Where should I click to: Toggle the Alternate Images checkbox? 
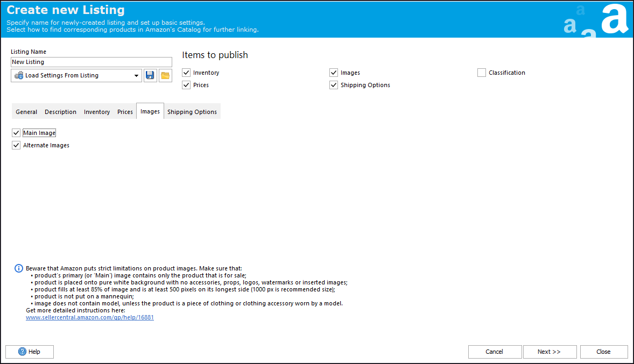pos(16,145)
